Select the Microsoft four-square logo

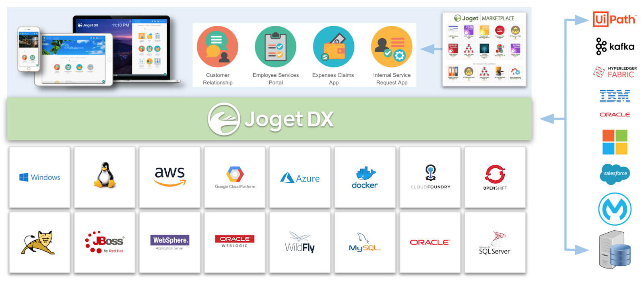(615, 142)
